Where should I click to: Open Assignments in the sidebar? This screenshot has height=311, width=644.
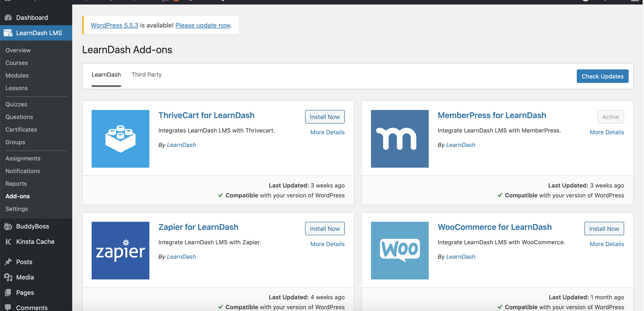click(23, 158)
